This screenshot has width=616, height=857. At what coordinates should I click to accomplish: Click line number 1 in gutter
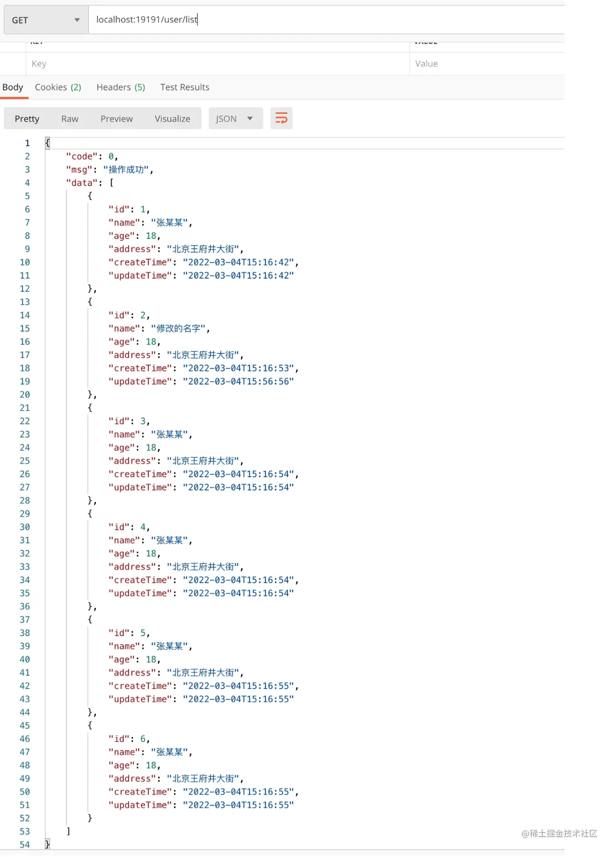point(27,143)
